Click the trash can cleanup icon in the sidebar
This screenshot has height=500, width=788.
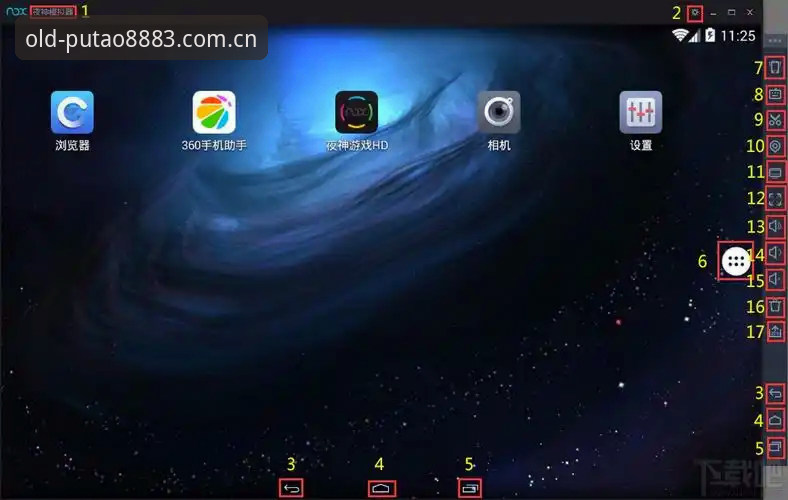775,305
